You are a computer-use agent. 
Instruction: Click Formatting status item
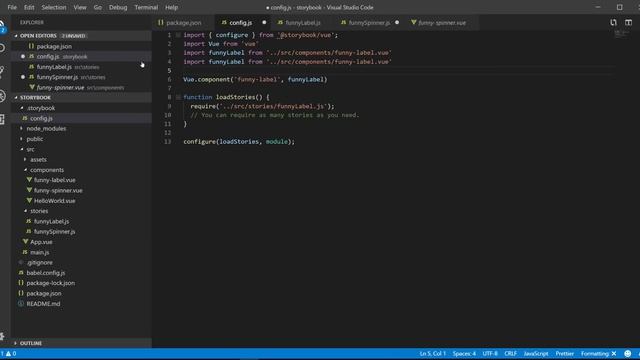pos(598,353)
